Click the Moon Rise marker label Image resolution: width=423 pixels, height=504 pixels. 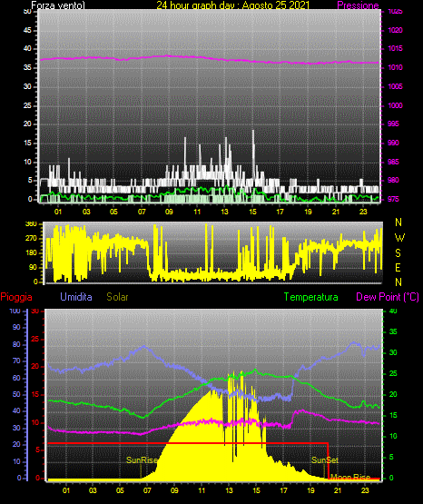point(350,477)
